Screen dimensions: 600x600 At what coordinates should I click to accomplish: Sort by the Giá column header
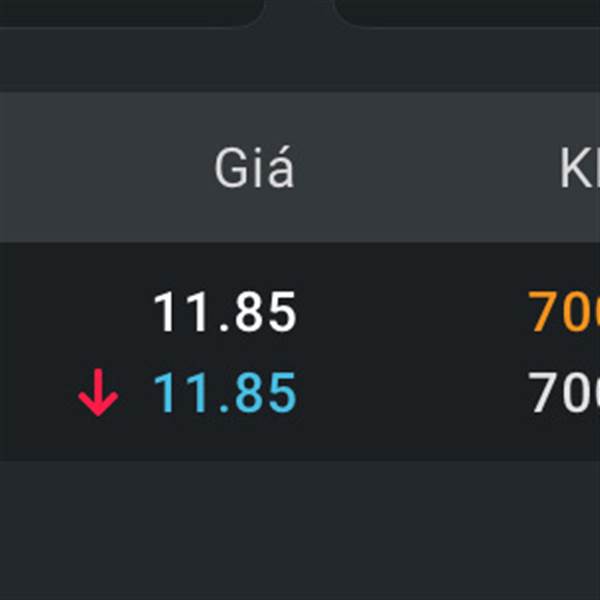254,169
